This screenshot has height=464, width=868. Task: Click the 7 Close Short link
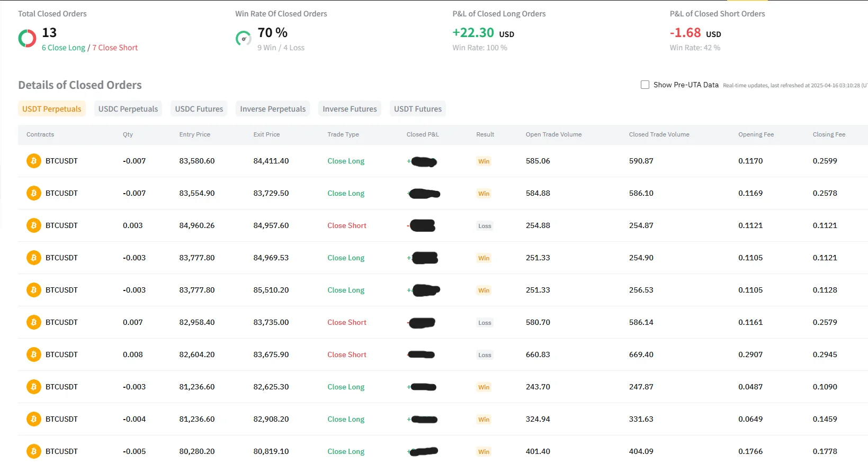[x=115, y=48]
